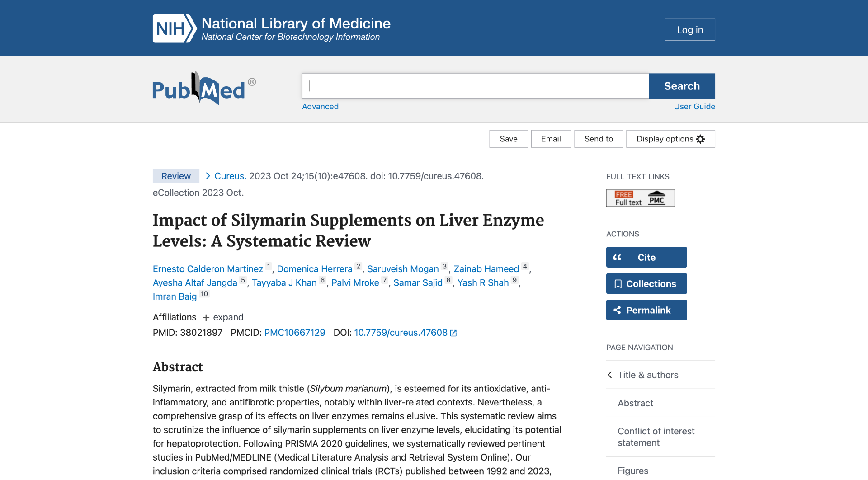Viewport: 868px width, 480px height.
Task: Open author Domenica Herrera
Action: (315, 269)
